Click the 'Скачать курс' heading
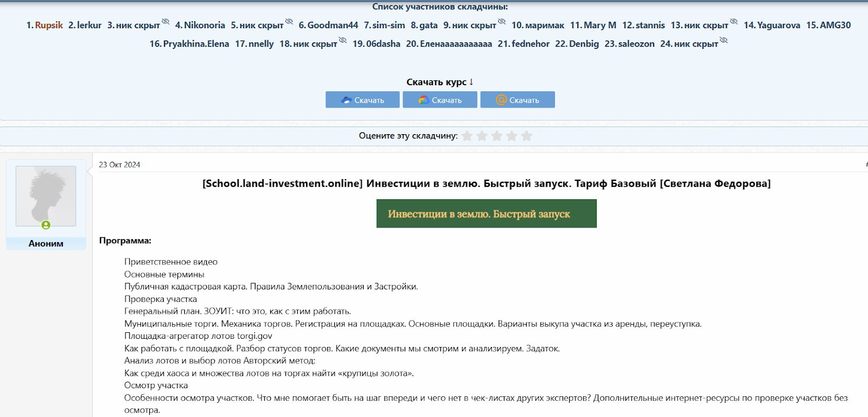 tap(440, 82)
